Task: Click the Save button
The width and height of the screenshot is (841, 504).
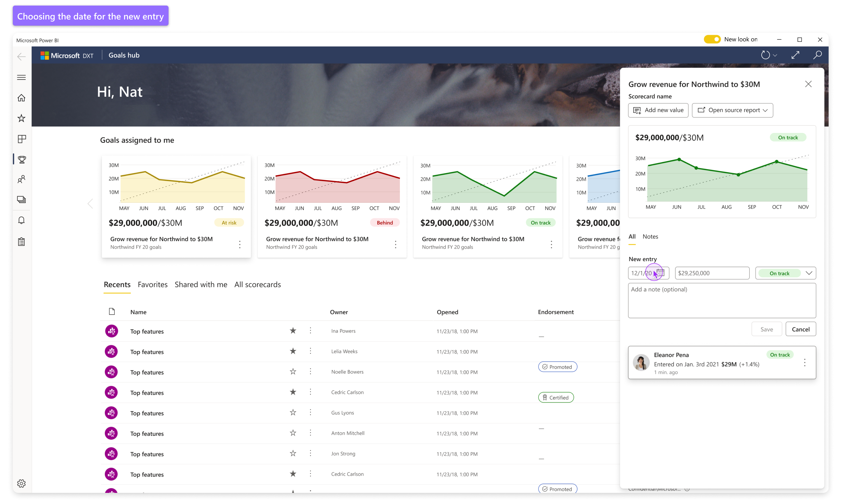Action: click(767, 329)
